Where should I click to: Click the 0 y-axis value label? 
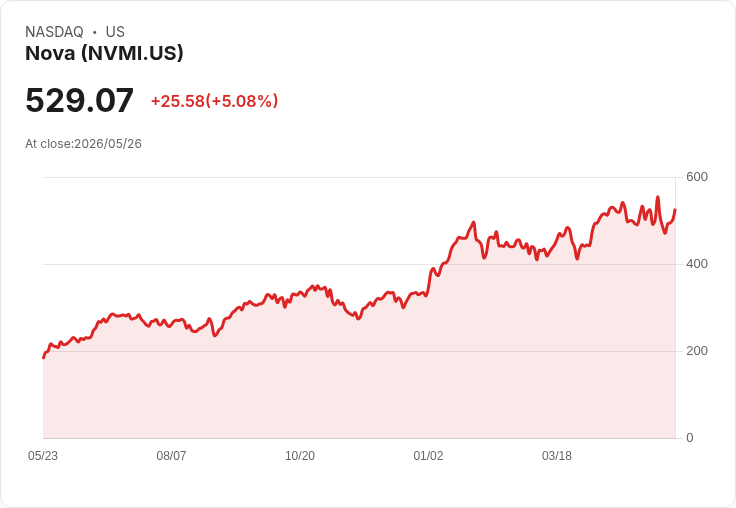690,438
